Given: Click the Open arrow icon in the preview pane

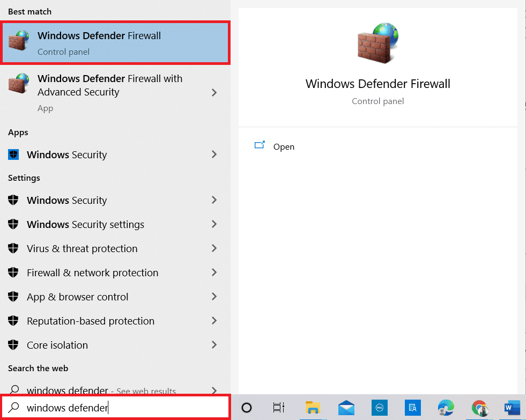Looking at the screenshot, I should pos(260,145).
